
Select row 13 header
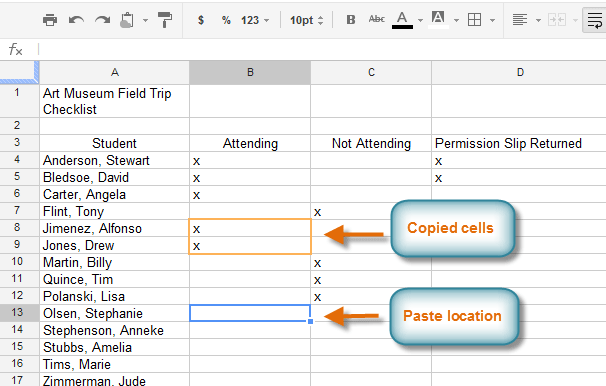point(19,313)
